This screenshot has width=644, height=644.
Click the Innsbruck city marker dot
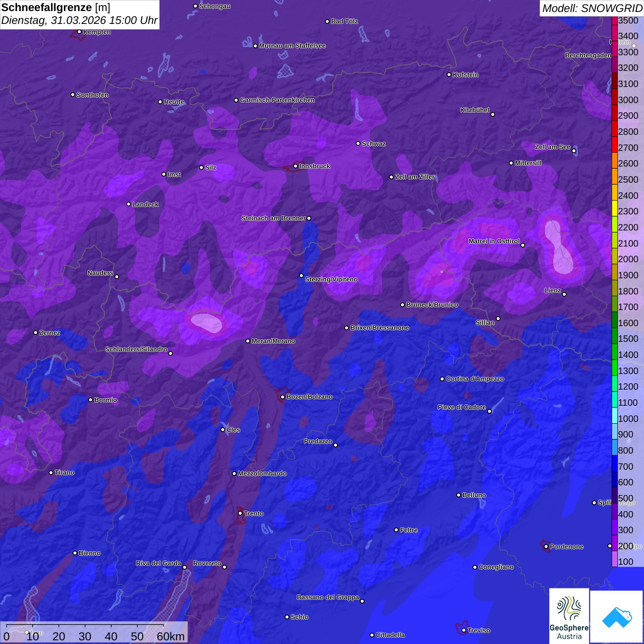(295, 166)
